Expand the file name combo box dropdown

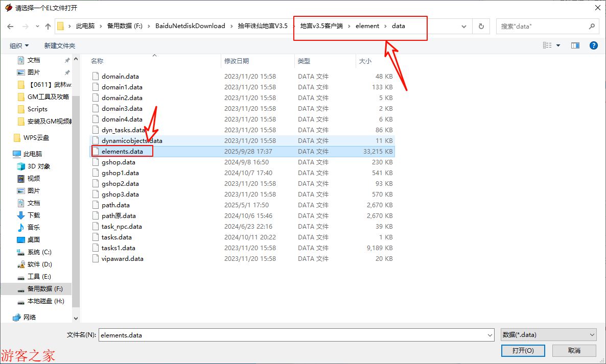pyautogui.click(x=491, y=335)
